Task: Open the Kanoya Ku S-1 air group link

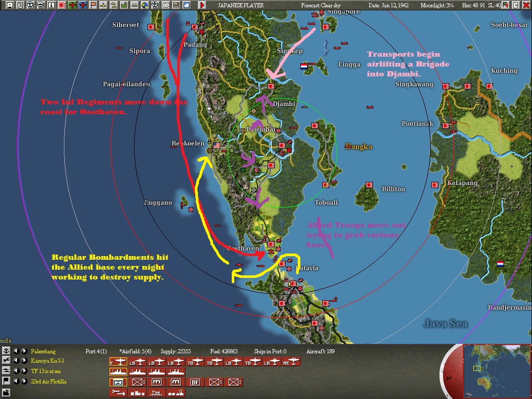Action: tap(47, 361)
